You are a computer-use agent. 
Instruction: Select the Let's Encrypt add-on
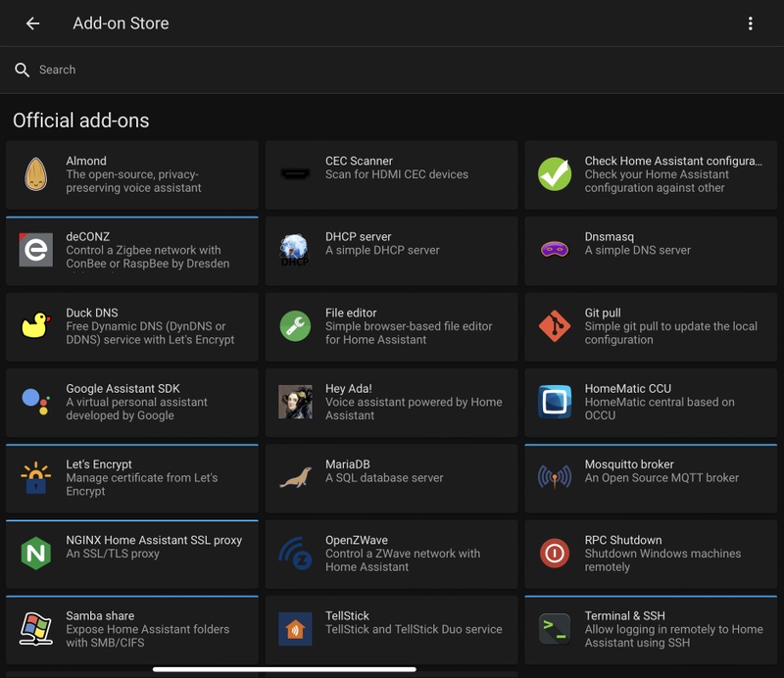pos(132,478)
